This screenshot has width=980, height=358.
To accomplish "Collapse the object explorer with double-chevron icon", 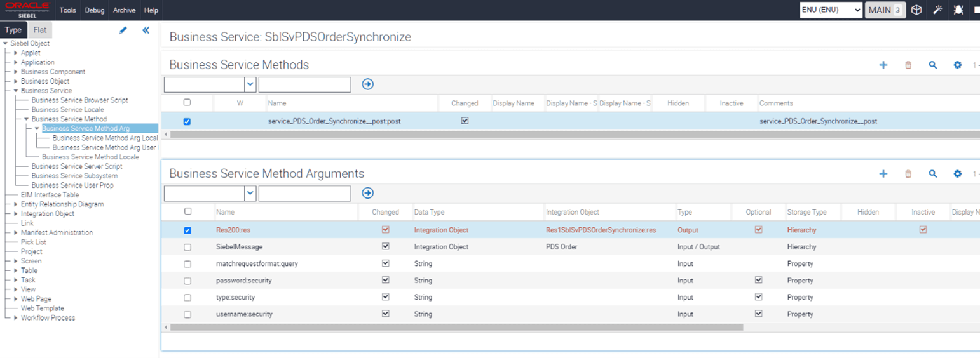I will [146, 30].
